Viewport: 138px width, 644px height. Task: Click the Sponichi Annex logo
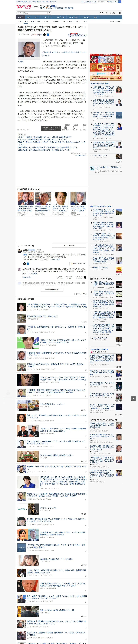(x=77, y=35)
